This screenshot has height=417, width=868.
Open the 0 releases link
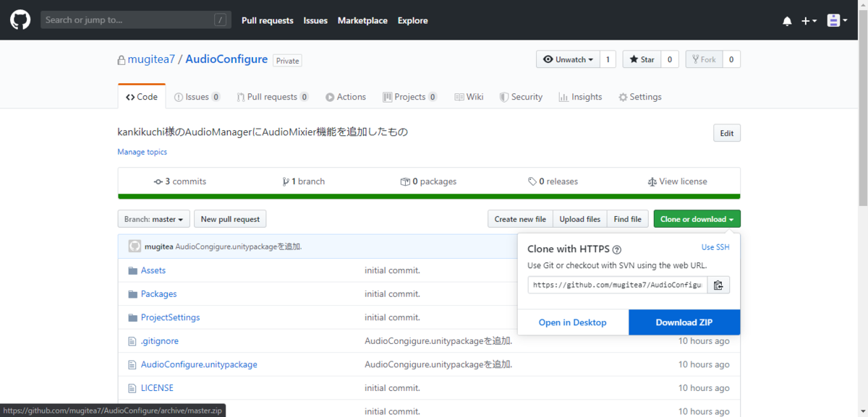[x=553, y=181]
